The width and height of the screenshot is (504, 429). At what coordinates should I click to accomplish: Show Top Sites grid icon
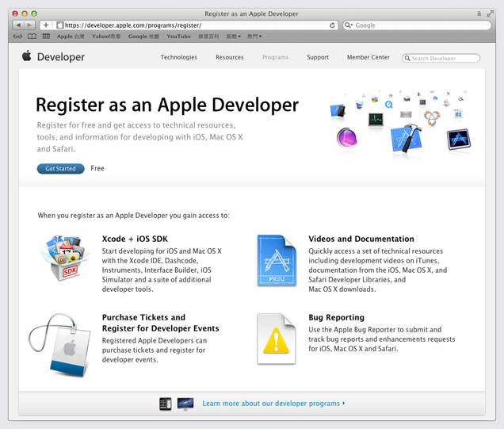pyautogui.click(x=46, y=36)
